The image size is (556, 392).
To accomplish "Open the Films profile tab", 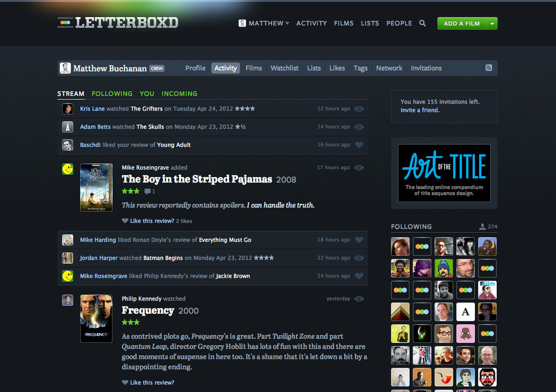I will [253, 68].
